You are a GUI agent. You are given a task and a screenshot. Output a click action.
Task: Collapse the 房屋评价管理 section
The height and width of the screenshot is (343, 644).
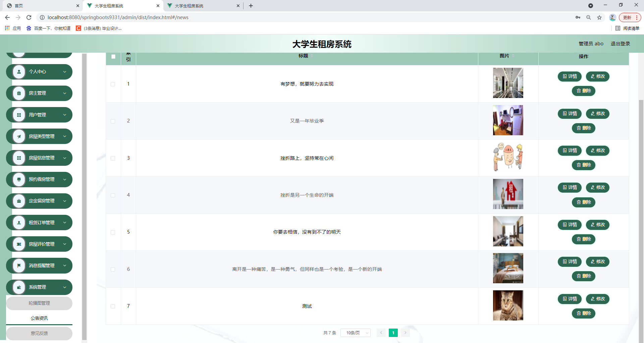[x=65, y=244]
